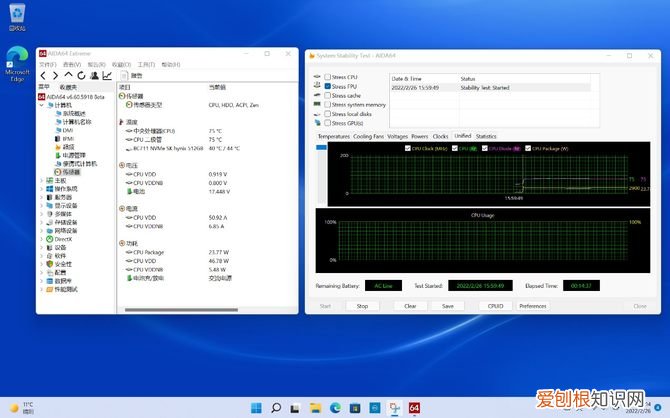Expand the DirectX tree node
The image size is (670, 418).
[41, 239]
